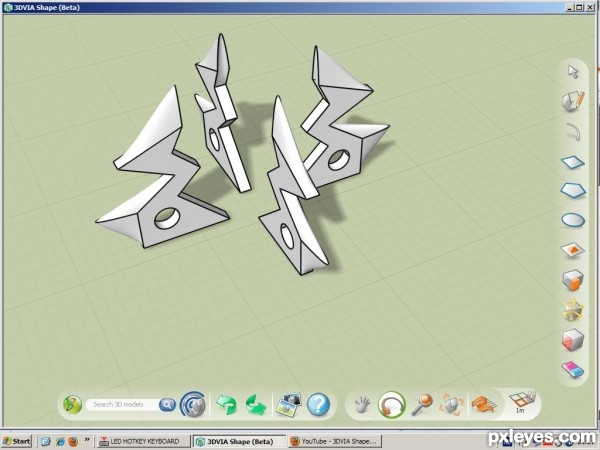Screen dimensions: 600x450
Task: Choose the cube with orange corner tool
Action: 573,280
